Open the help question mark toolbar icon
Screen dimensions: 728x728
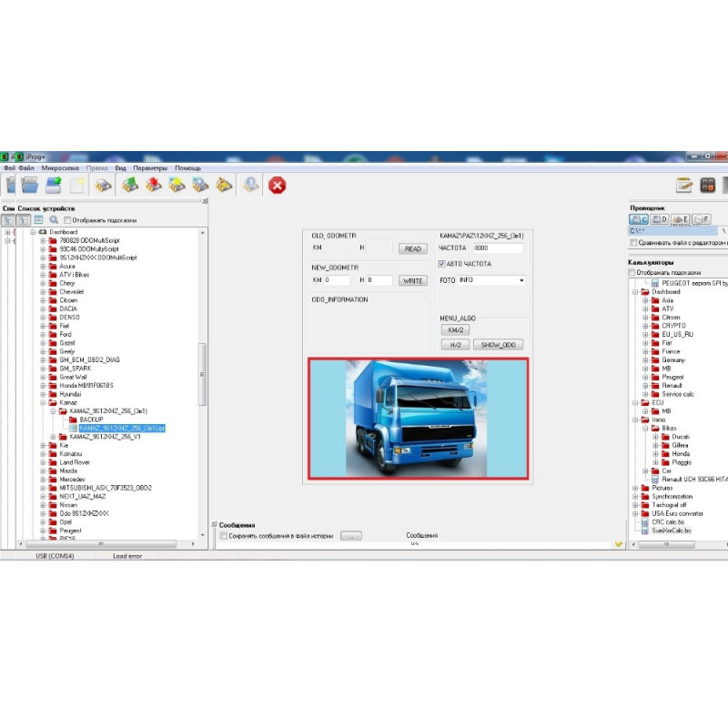click(249, 185)
